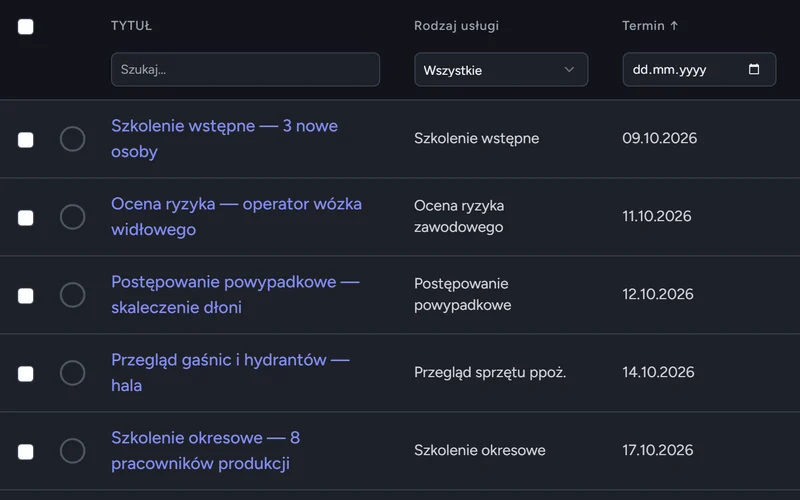The image size is (800, 500).
Task: Mark Postępowanie powypadkowe circle as done
Action: click(x=72, y=295)
